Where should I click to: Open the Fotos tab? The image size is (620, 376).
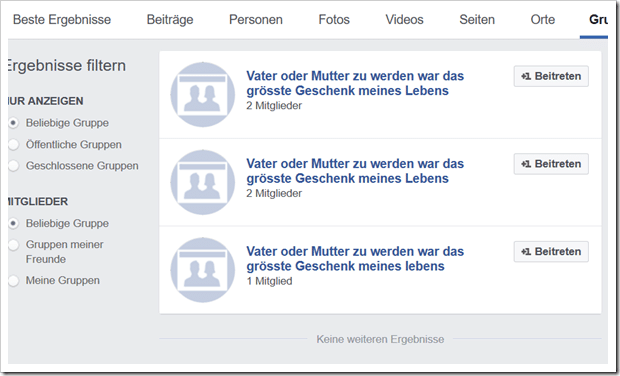coord(334,19)
